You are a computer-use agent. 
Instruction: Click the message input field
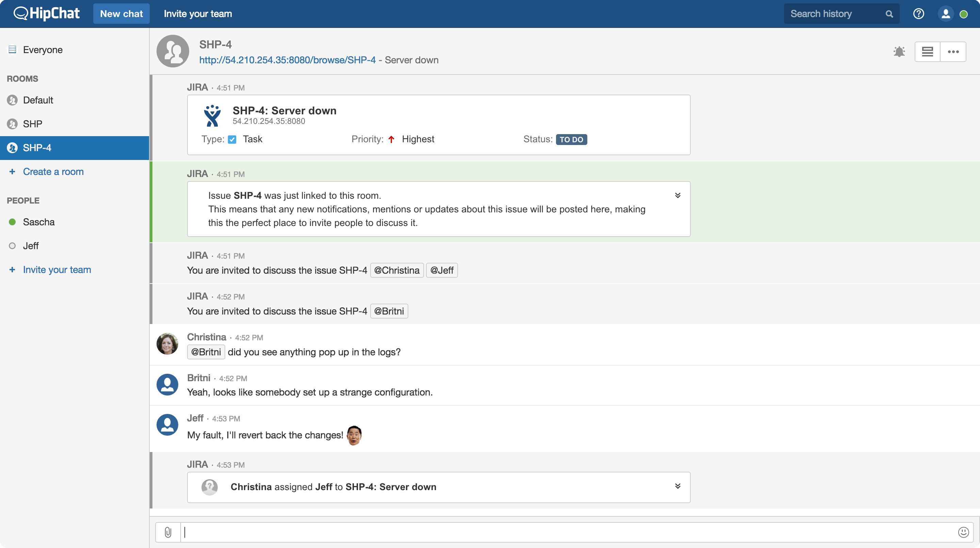(x=567, y=532)
